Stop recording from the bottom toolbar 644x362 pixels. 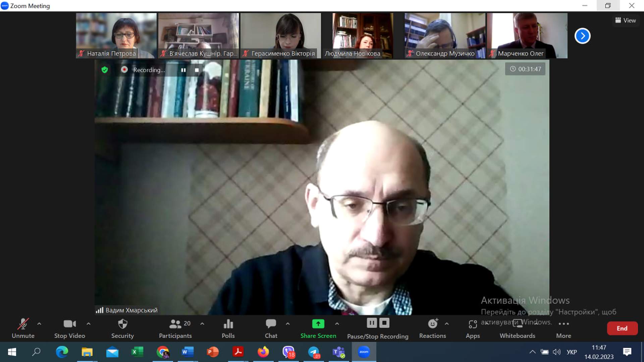[384, 323]
